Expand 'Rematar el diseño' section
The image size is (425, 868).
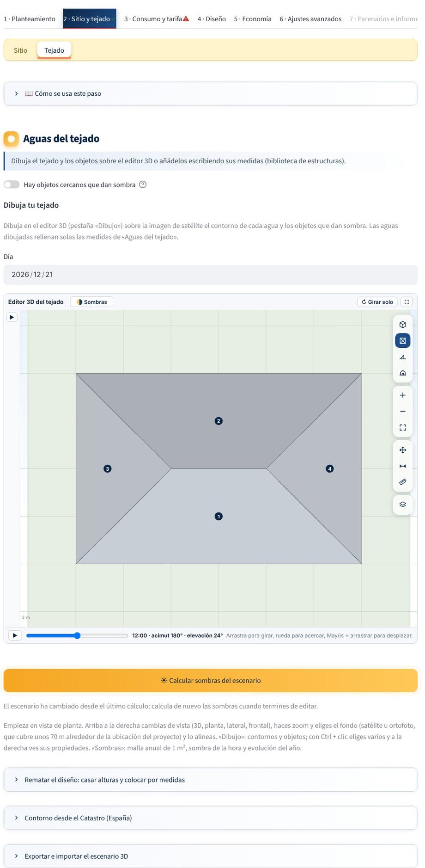210,780
